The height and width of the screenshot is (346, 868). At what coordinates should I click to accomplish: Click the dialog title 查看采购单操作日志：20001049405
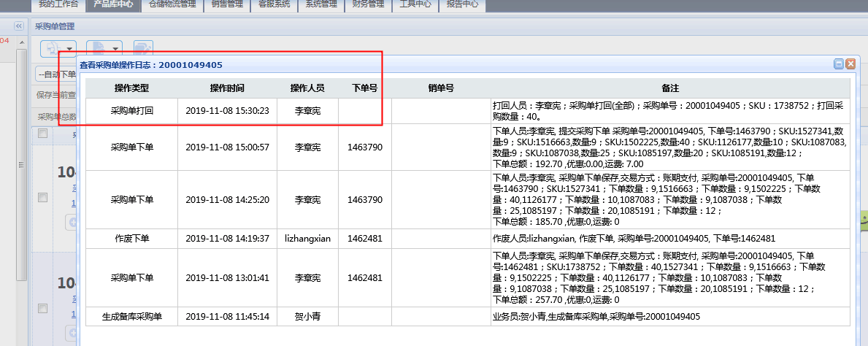151,65
